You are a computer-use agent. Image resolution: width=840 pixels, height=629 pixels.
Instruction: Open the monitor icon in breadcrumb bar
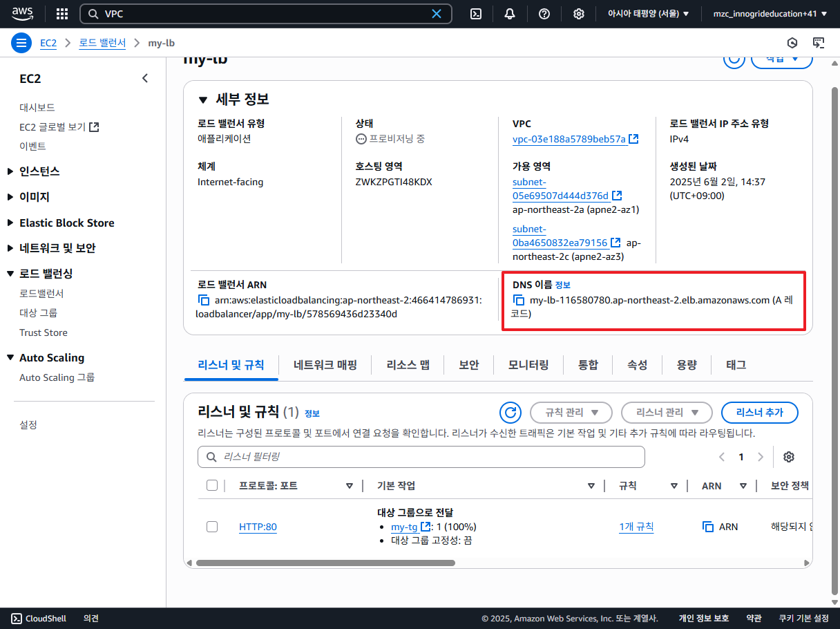819,43
